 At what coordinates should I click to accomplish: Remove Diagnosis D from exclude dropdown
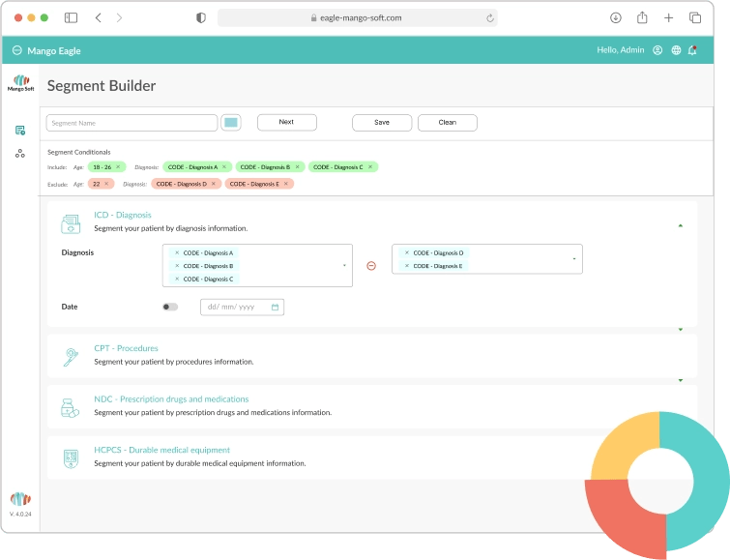click(x=407, y=252)
